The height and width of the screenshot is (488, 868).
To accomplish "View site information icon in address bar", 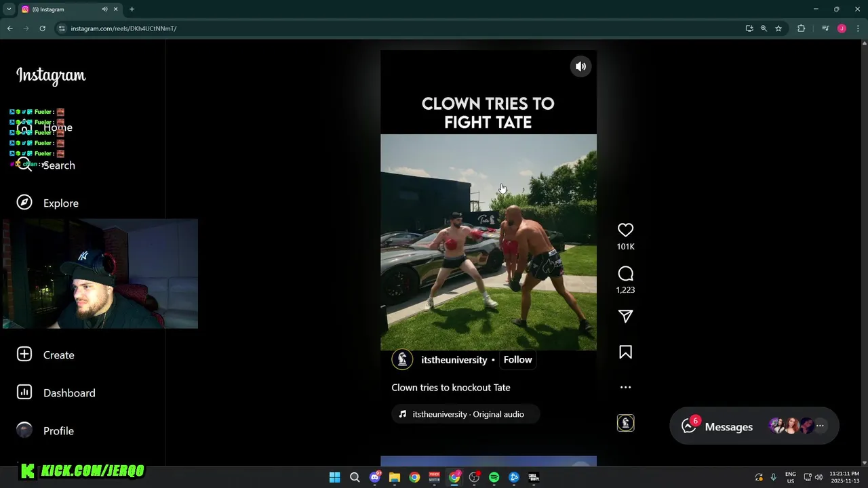I will [62, 28].
